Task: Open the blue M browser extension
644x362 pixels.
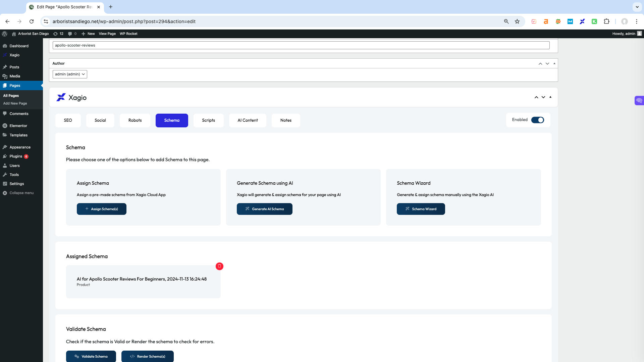Action: [x=570, y=21]
